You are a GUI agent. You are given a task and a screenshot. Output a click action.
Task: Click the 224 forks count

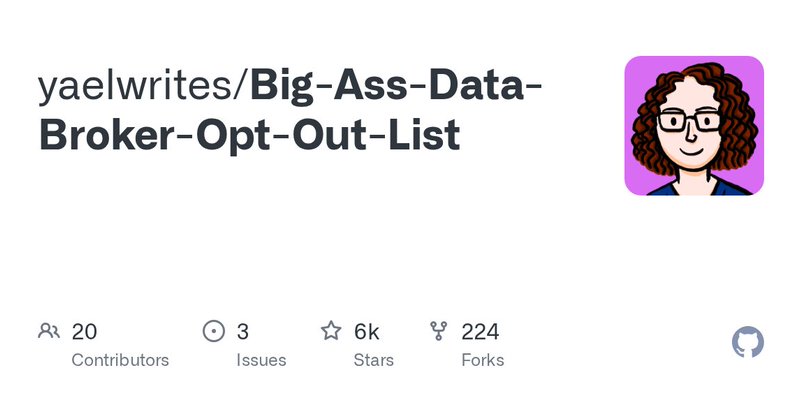(480, 331)
